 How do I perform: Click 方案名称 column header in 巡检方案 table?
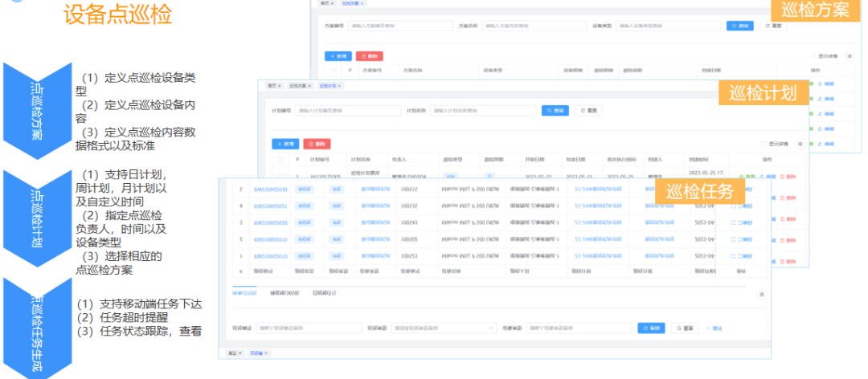click(413, 71)
